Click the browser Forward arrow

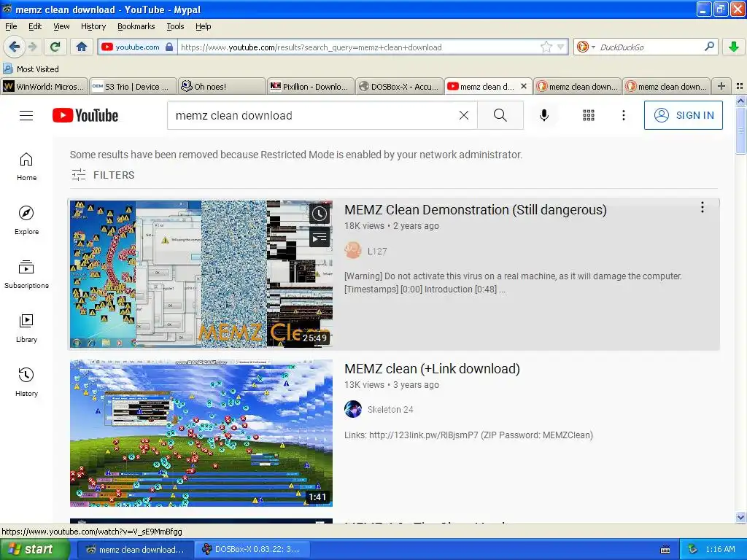32,47
